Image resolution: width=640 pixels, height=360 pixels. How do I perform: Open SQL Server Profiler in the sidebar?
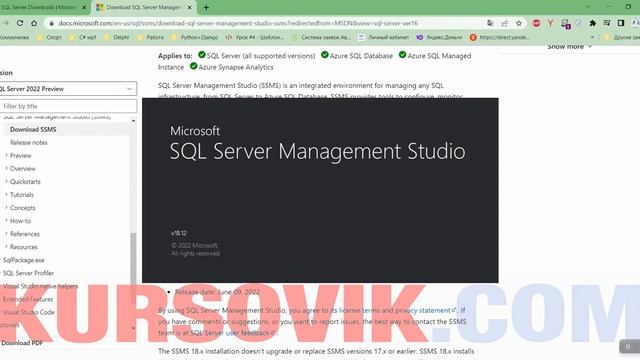coord(28,273)
